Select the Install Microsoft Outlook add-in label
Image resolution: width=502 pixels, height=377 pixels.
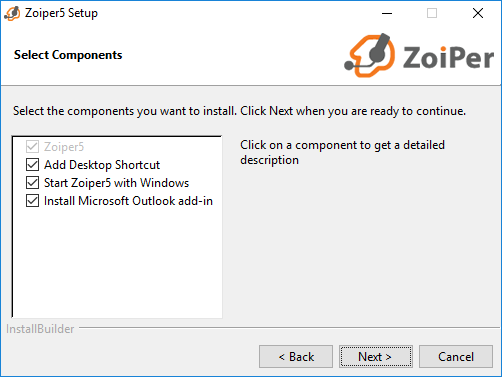coord(128,201)
